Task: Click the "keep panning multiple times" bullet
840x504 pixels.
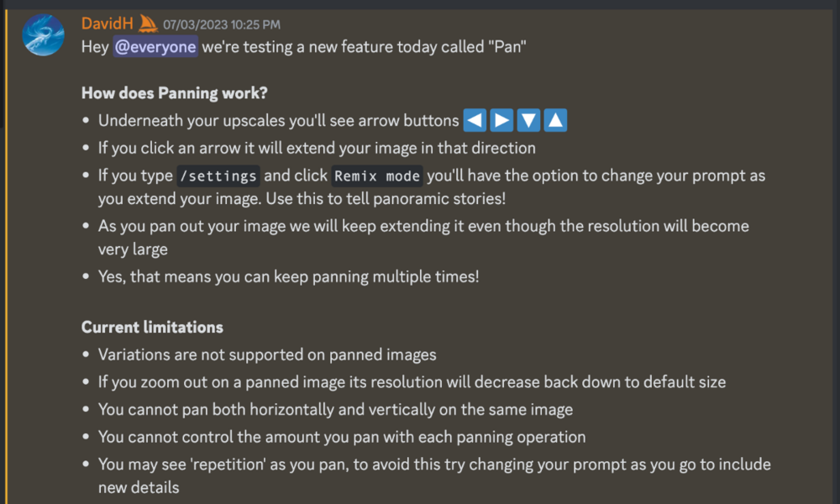Action: tap(288, 276)
